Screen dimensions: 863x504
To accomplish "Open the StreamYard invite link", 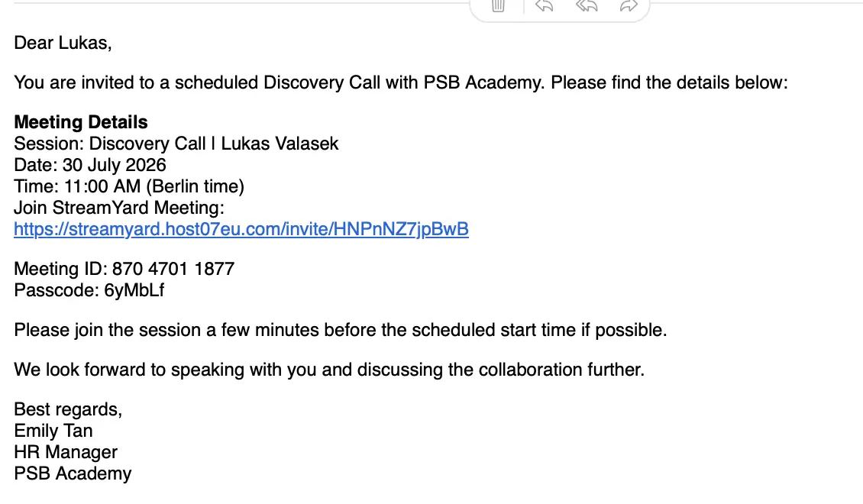I will 241,229.
